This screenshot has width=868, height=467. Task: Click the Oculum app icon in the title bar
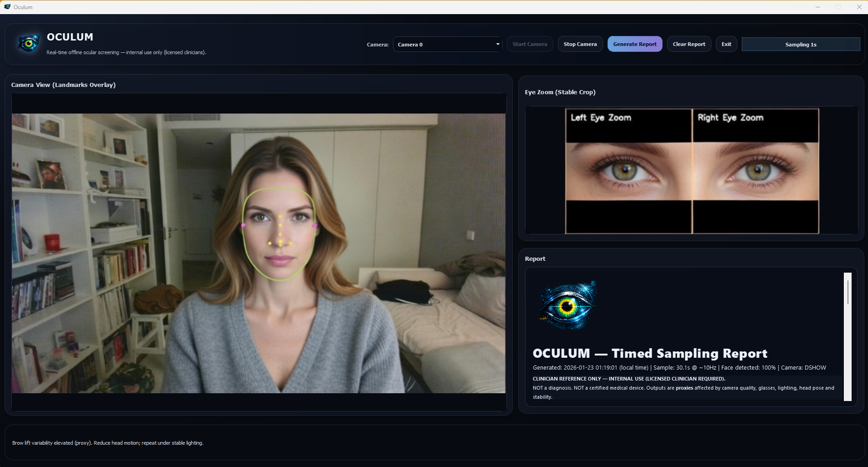[7, 6]
